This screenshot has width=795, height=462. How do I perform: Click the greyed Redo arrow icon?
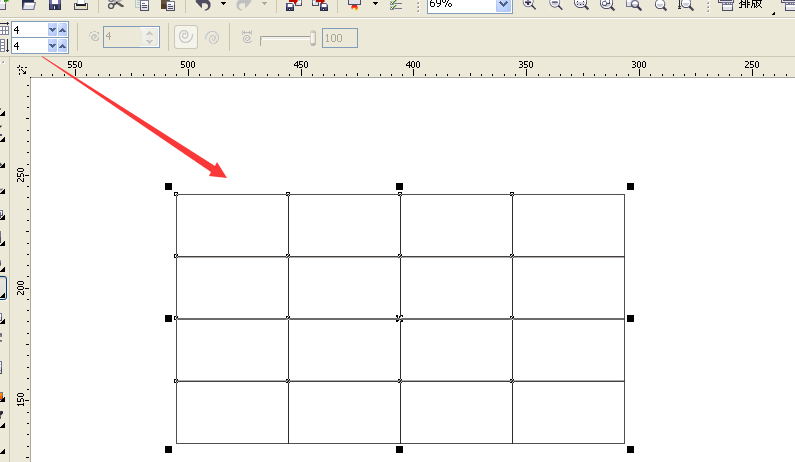pyautogui.click(x=244, y=5)
